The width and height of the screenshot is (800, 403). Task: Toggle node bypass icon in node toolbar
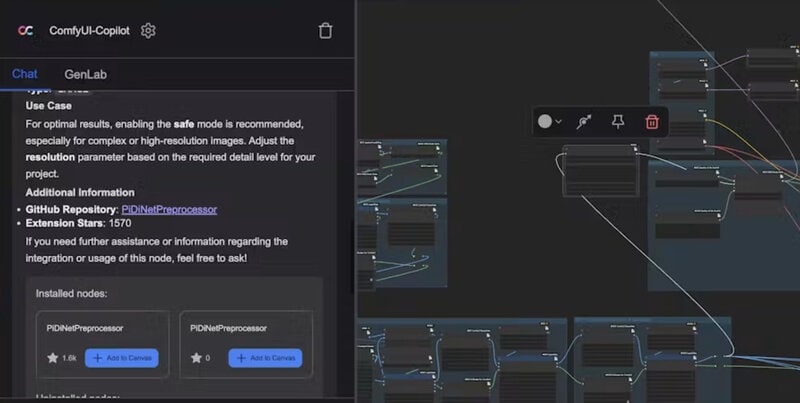(584, 121)
